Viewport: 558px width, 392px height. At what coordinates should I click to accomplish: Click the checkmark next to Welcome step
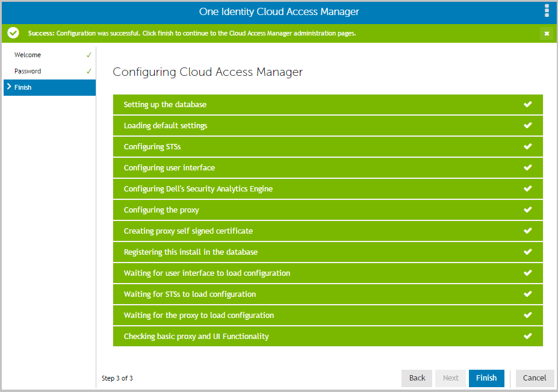(89, 55)
